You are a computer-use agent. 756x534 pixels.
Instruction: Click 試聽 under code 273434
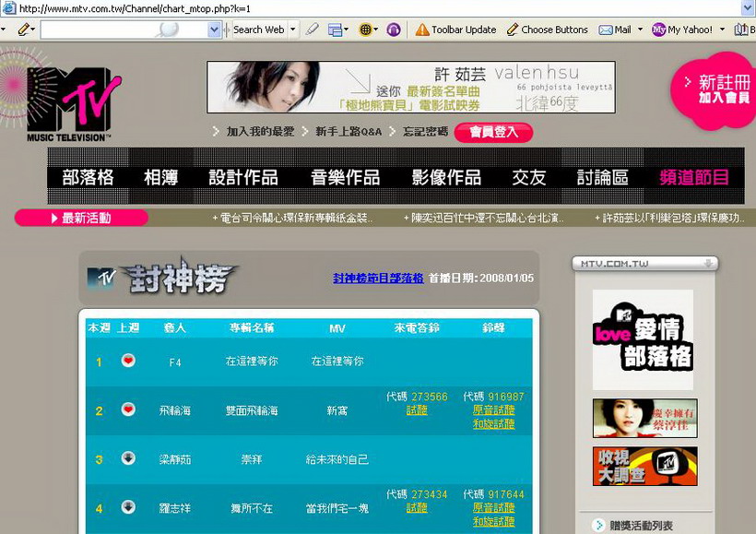(x=417, y=508)
